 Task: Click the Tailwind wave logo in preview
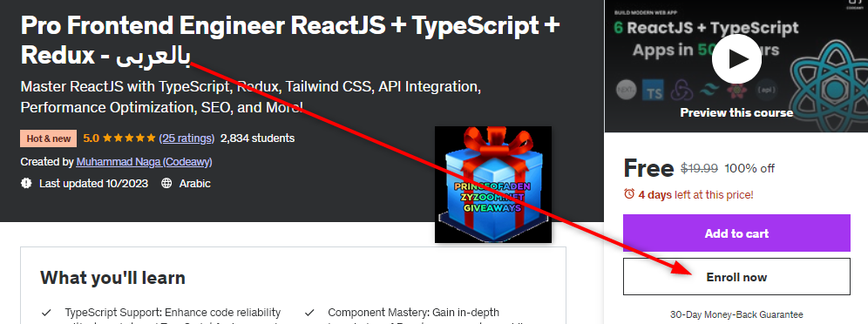coord(709,90)
